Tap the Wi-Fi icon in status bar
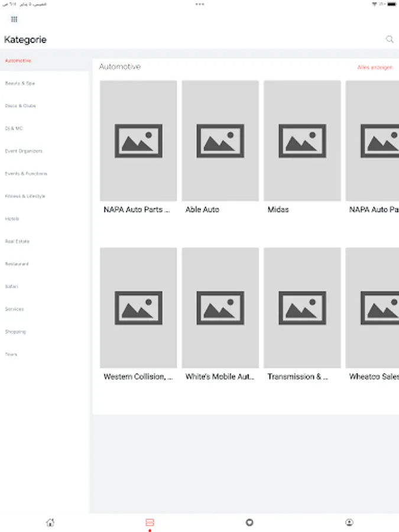 point(375,4)
